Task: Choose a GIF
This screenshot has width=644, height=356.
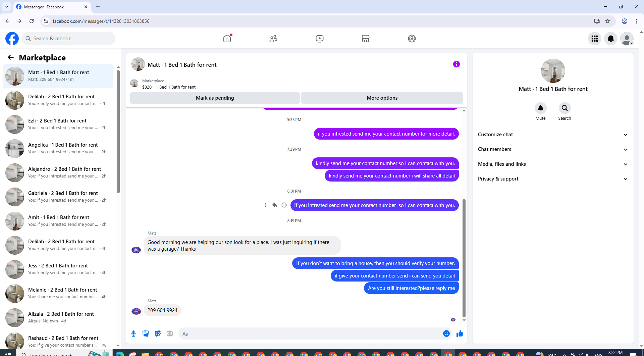Action: (170, 334)
